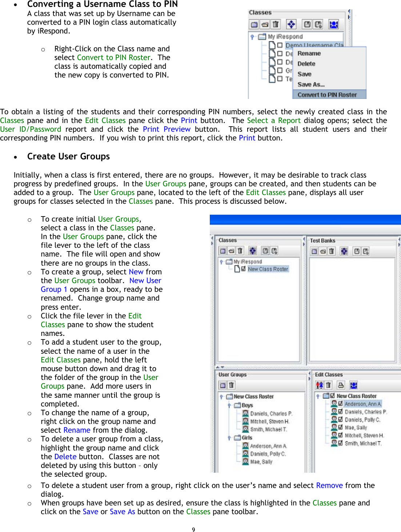The image size is (401, 532).
Task: Click add students icon in Edit Classes toolbar
Action: (x=320, y=385)
